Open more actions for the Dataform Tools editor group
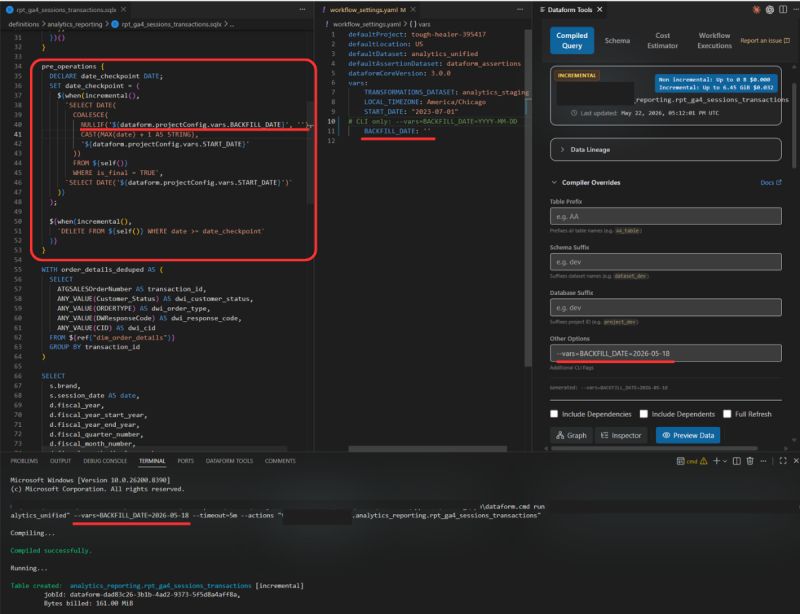The image size is (800, 614). [x=796, y=10]
